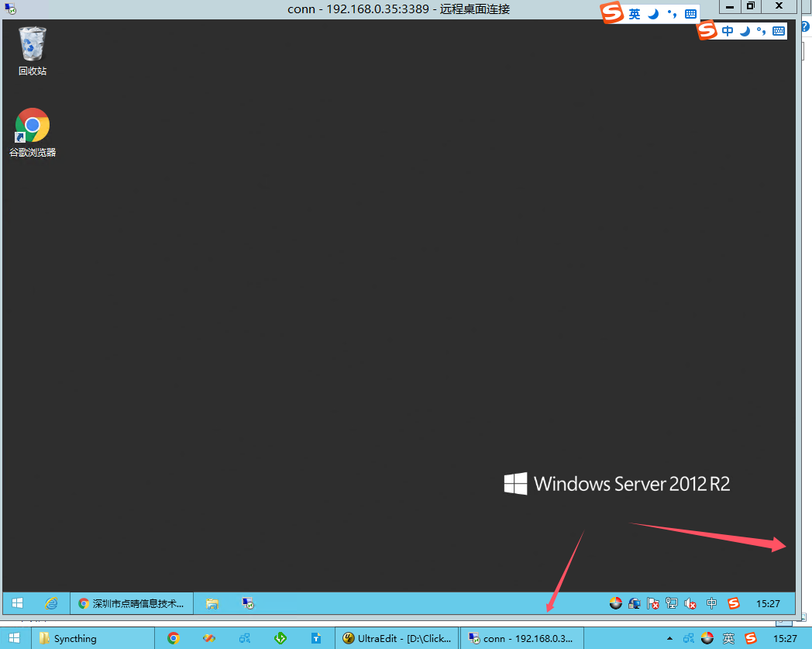This screenshot has width=812, height=649.
Task: Toggle the 英 input indicator in local tray
Action: tap(728, 638)
